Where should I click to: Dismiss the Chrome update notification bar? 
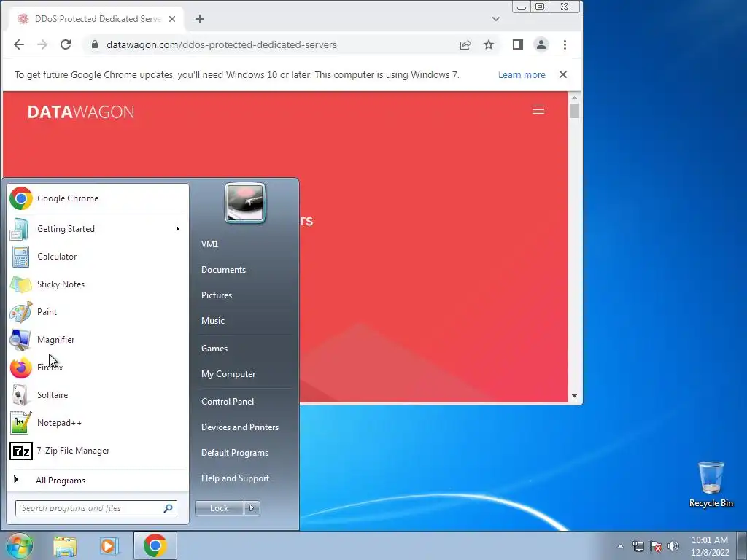pyautogui.click(x=563, y=75)
